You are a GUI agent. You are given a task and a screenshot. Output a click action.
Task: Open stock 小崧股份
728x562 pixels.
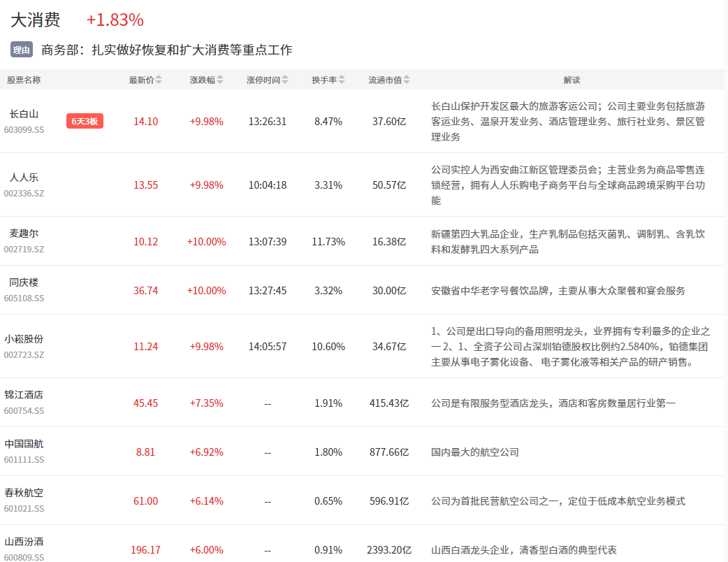[x=24, y=339]
